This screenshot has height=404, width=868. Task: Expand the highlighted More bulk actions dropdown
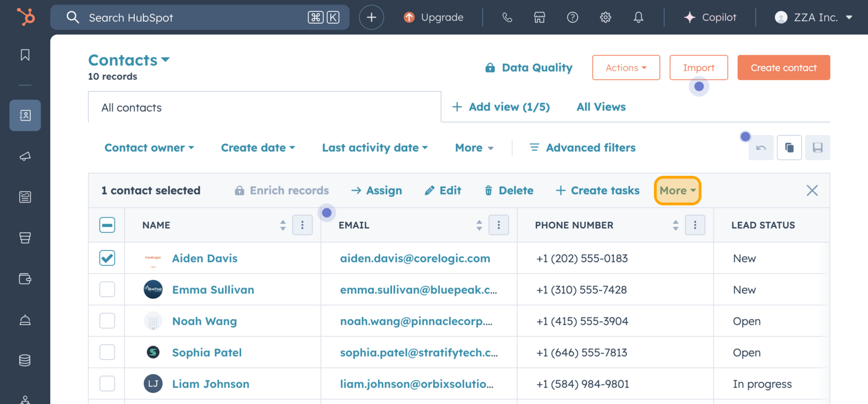pos(677,191)
